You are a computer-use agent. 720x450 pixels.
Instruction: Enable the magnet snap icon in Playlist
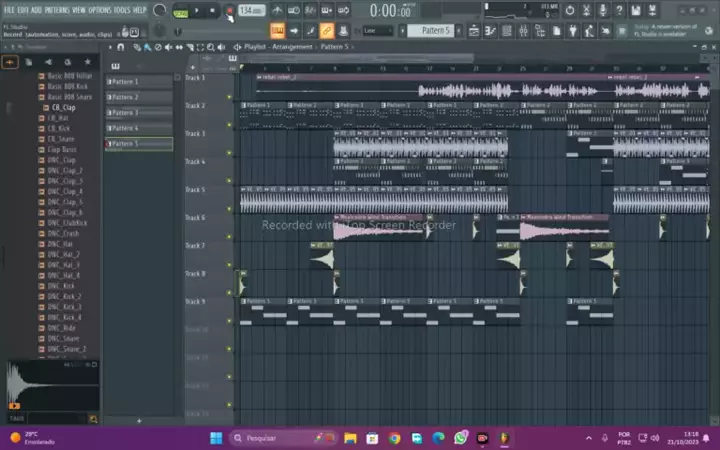tap(121, 47)
